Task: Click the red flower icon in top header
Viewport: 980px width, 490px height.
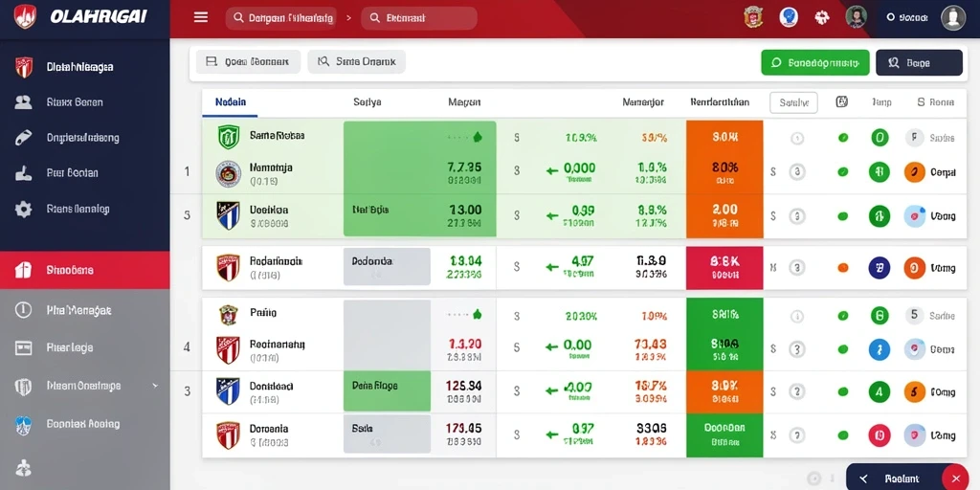Action: pyautogui.click(x=822, y=17)
